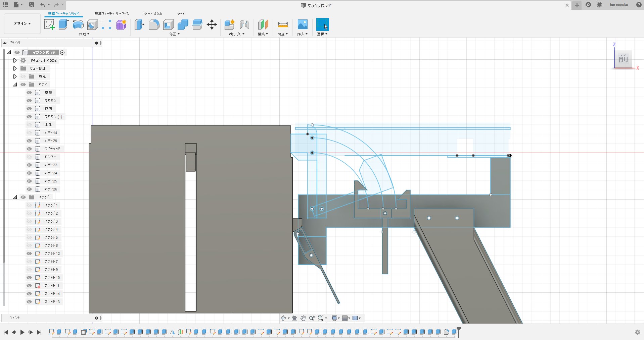Select the Extrude tool
Screen dimensions: 644x340
pyautogui.click(x=64, y=24)
